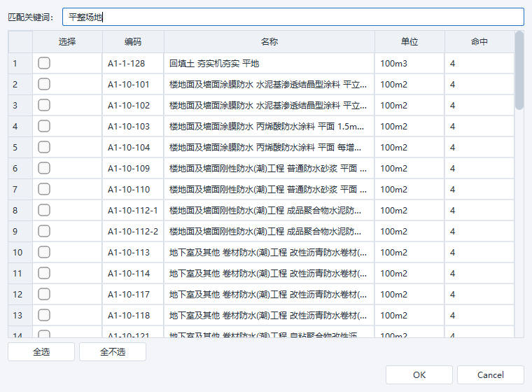
Task: Select code cell A1-10-101
Action: [x=133, y=85]
